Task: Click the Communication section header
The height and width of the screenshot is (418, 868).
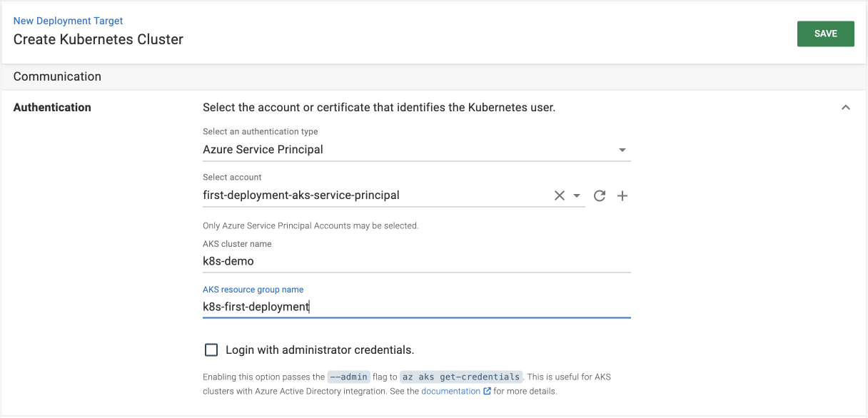Action: tap(57, 76)
